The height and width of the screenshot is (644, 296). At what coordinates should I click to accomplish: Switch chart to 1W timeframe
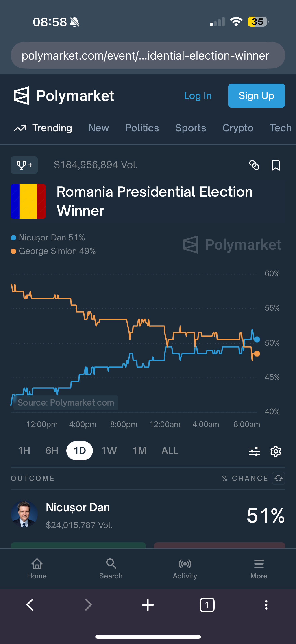pyautogui.click(x=109, y=451)
